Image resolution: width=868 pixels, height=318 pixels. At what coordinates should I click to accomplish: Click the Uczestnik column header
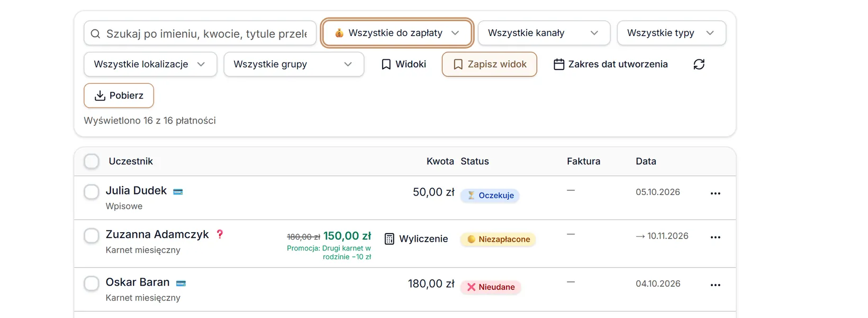[131, 161]
